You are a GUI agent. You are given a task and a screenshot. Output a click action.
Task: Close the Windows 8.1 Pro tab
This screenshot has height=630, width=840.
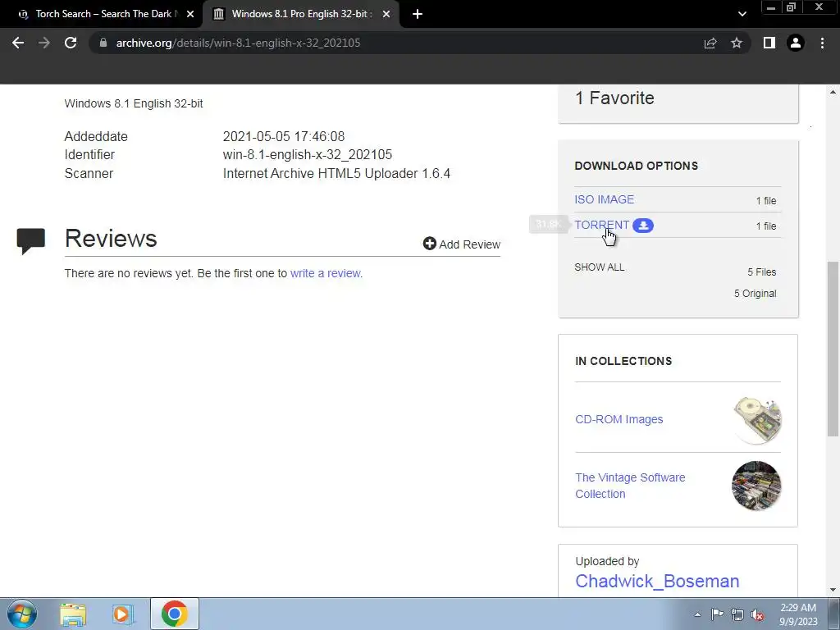coord(386,14)
